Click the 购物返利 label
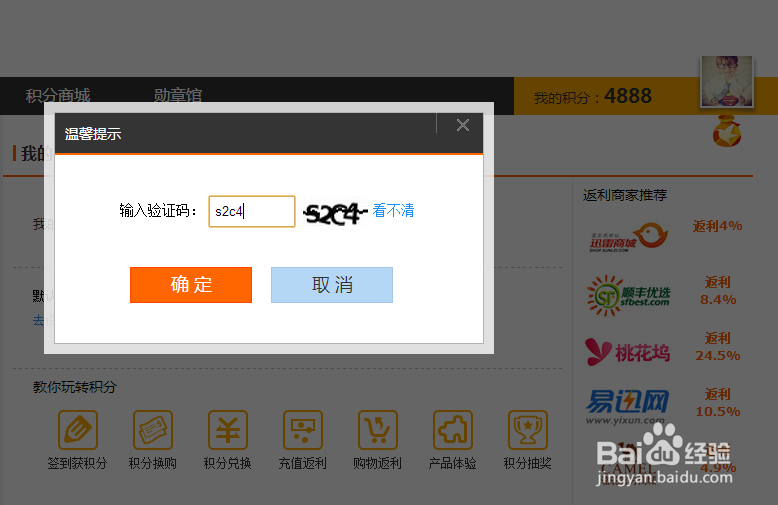The height and width of the screenshot is (505, 778). 378,463
